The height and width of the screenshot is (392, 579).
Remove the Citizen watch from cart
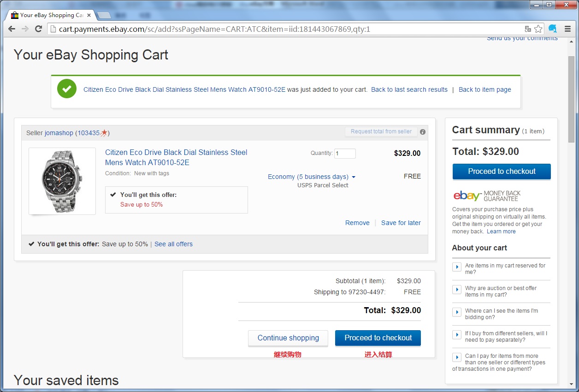(357, 223)
